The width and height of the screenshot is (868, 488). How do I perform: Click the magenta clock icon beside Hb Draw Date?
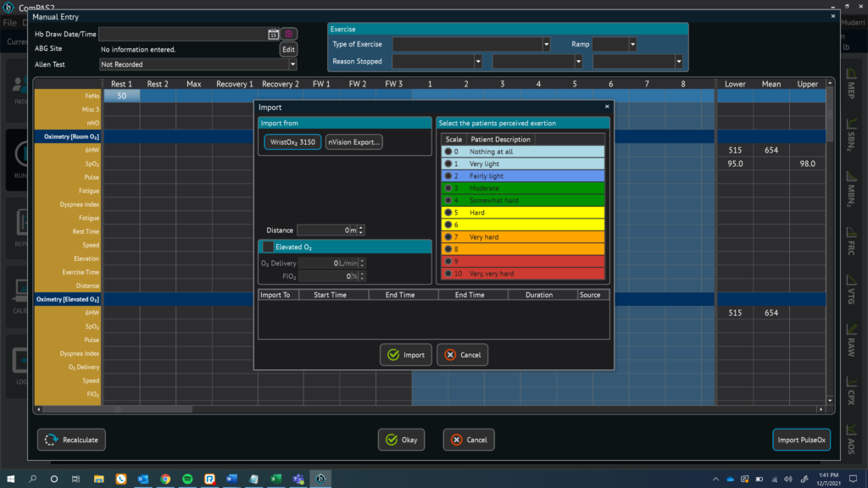coord(288,34)
